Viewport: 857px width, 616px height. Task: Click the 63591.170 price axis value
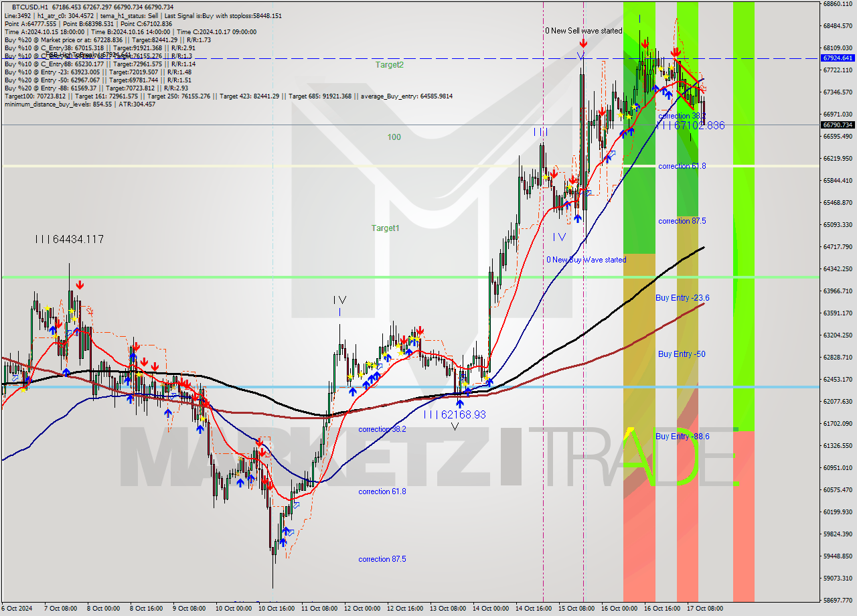pos(838,313)
